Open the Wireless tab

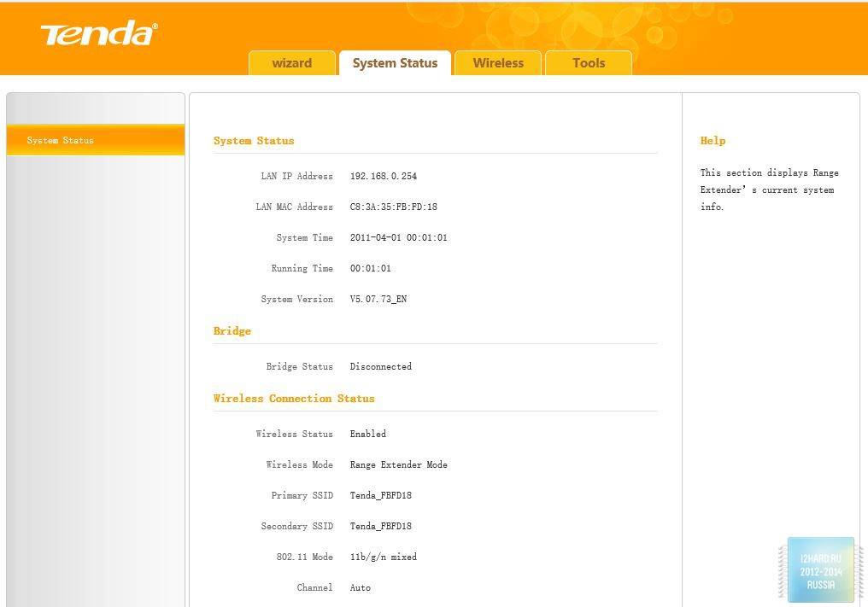[x=498, y=63]
